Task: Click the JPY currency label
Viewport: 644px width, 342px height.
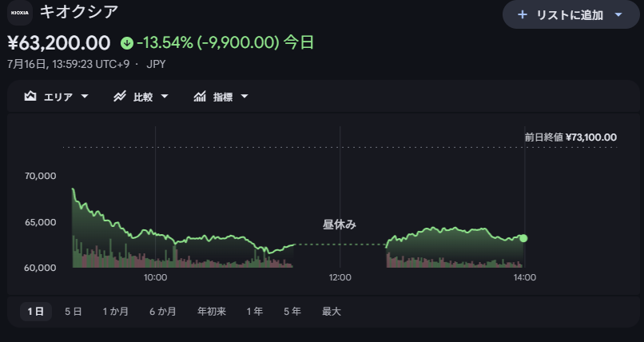Action: tap(156, 65)
